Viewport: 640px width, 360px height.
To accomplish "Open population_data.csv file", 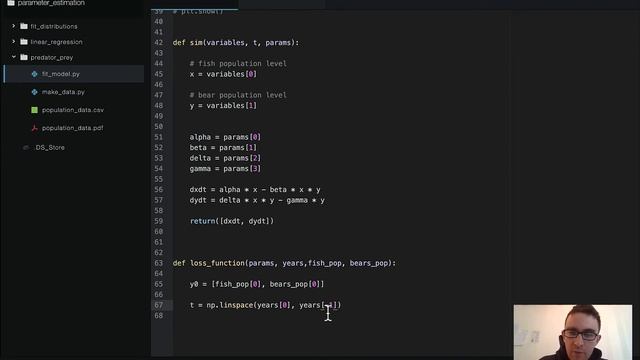I will [74, 110].
